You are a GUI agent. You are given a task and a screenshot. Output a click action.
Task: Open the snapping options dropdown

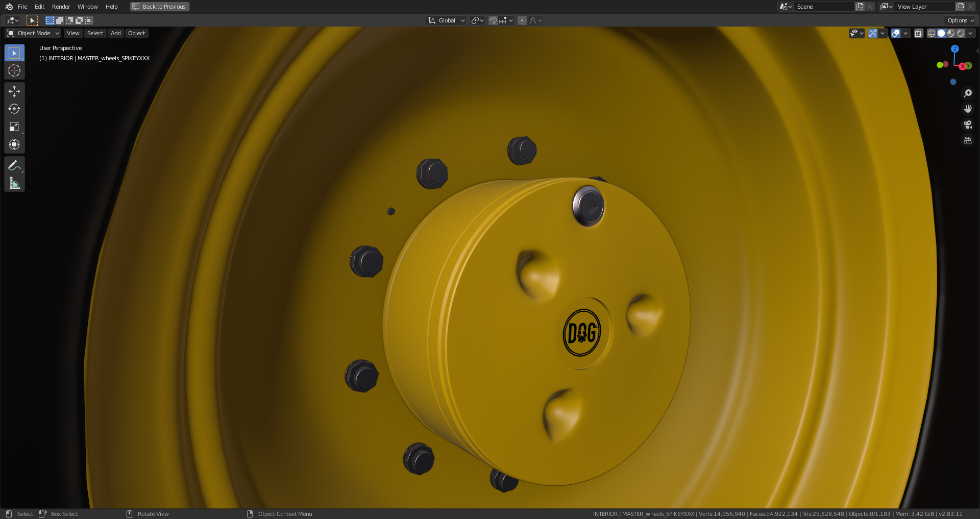pos(506,20)
